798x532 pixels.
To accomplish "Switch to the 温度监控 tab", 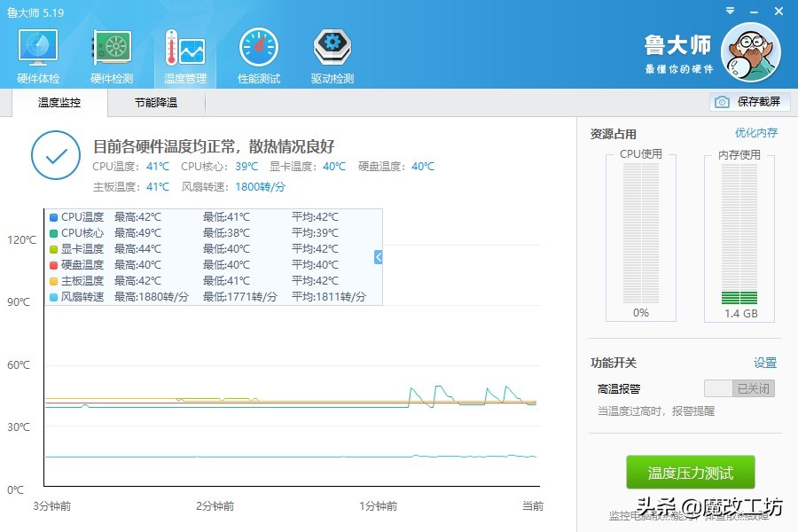I will coord(59,103).
